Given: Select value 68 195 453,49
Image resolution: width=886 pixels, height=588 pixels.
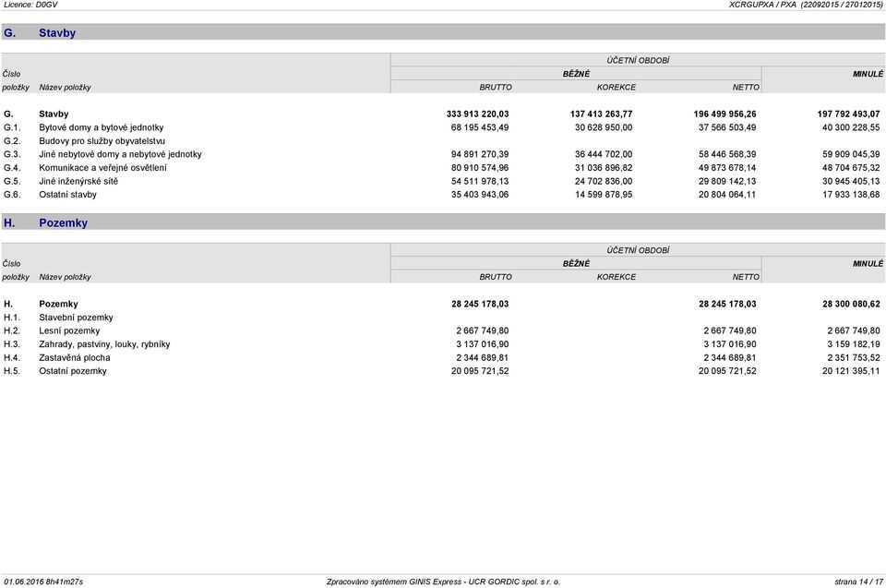Looking at the screenshot, I should [480, 127].
